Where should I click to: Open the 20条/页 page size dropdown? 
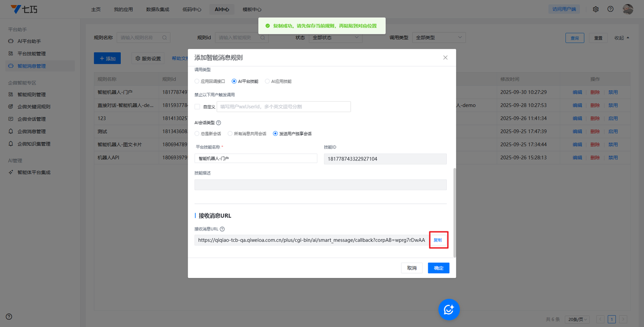[578, 319]
